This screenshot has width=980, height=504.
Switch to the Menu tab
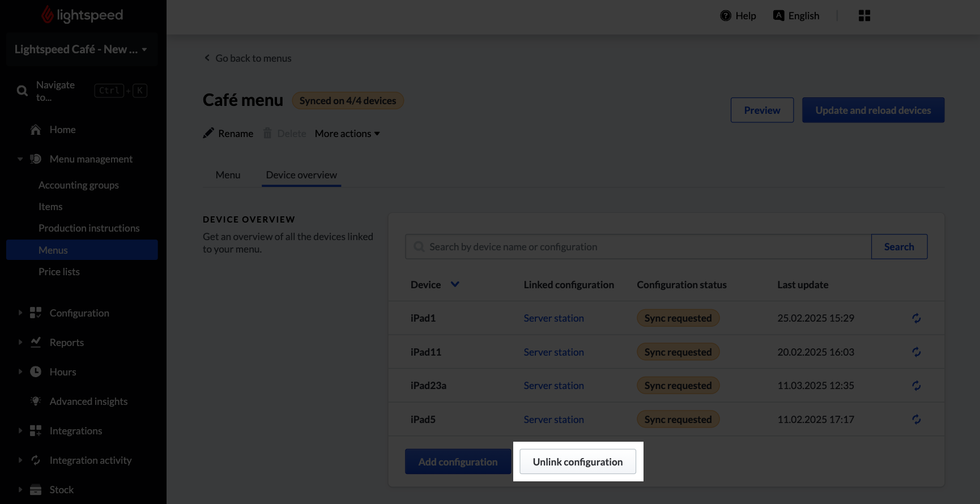228,175
